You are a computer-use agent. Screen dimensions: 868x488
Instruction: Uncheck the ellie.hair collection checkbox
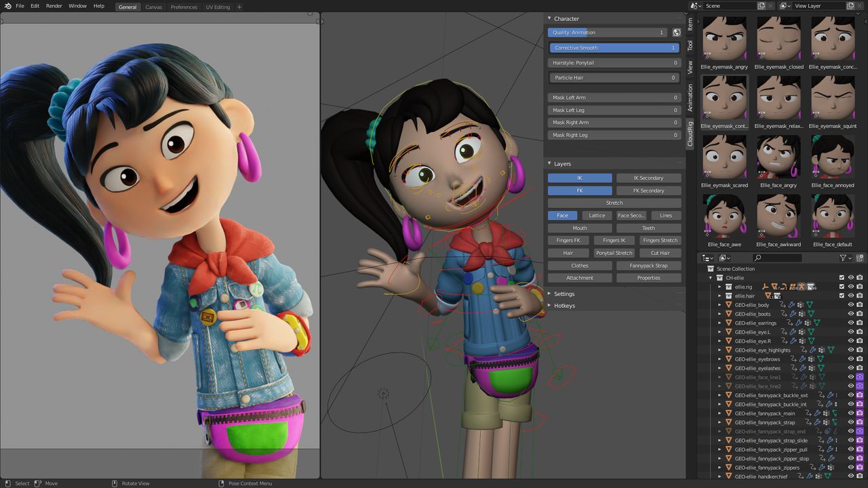pos(842,296)
